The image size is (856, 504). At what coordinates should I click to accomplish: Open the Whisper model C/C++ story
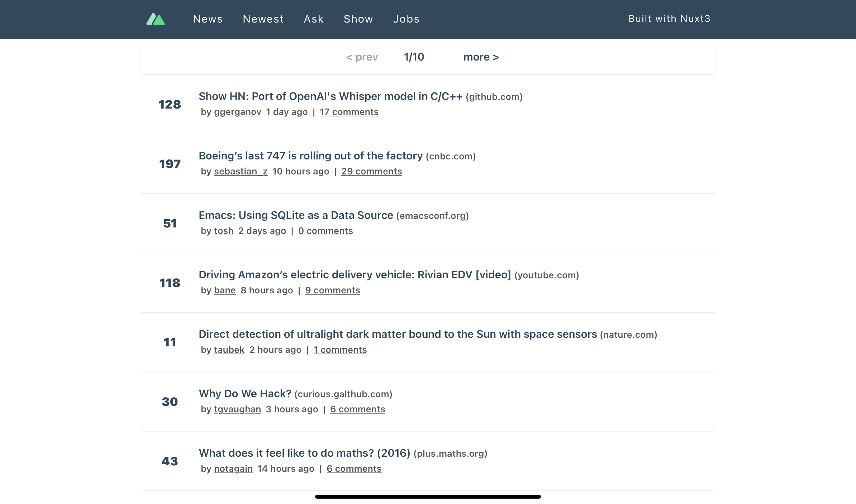click(330, 96)
